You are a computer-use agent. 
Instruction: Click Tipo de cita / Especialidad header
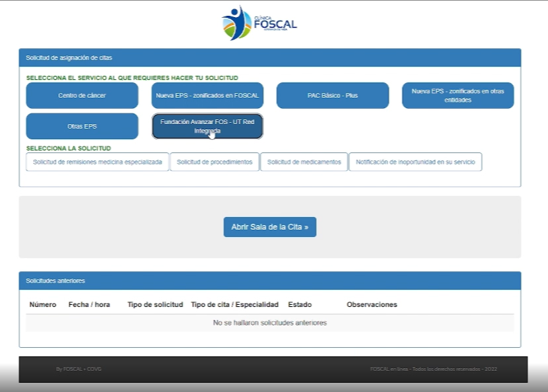[x=235, y=305]
